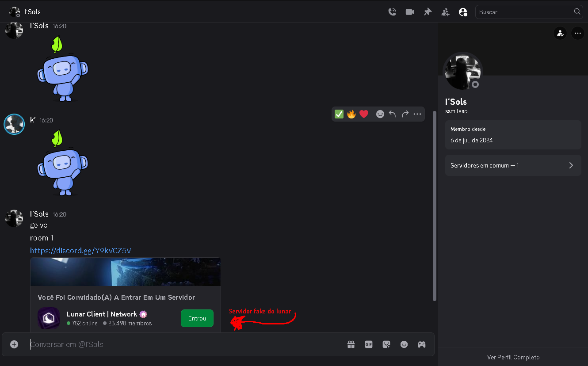588x366 pixels.
Task: Expand Servidores em comum — 1
Action: click(x=513, y=165)
